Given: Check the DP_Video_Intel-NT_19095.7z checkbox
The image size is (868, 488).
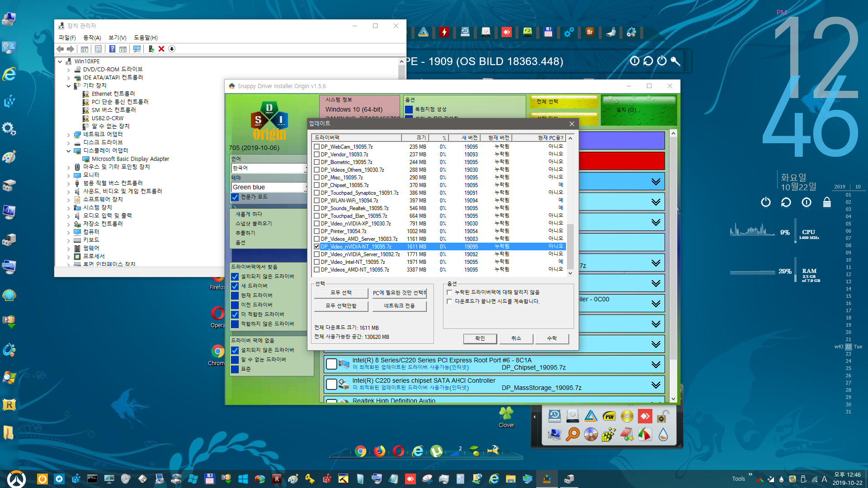Looking at the screenshot, I should pos(317,262).
